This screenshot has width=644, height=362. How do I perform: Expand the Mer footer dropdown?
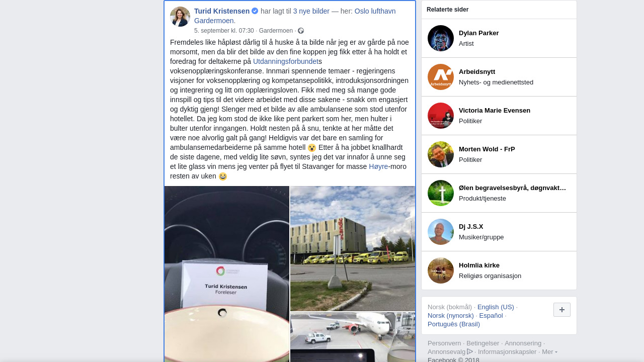pos(549,351)
